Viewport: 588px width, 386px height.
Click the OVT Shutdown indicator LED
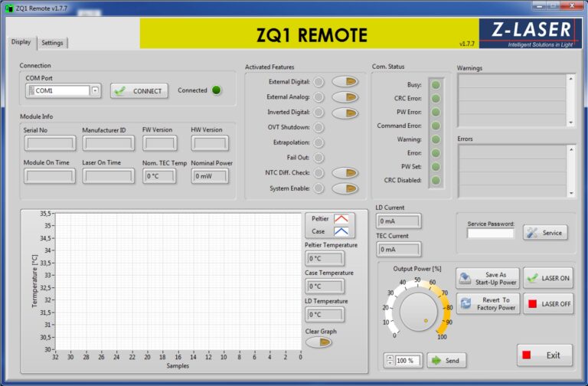318,128
